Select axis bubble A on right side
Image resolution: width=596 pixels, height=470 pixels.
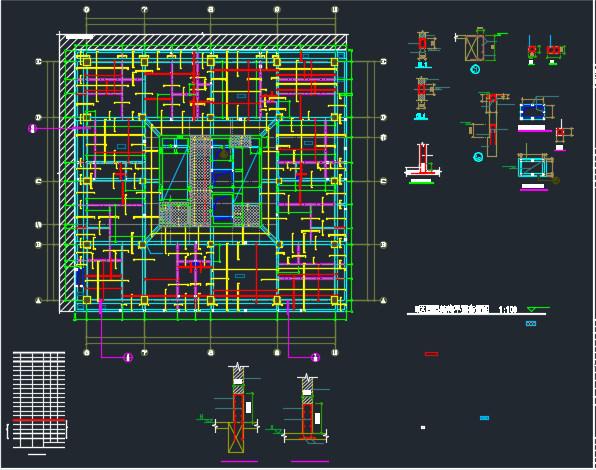pyautogui.click(x=384, y=301)
